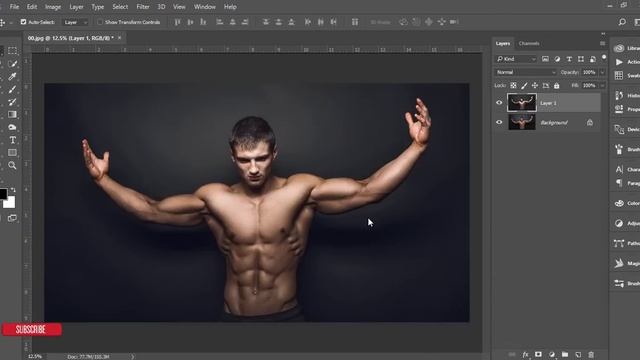
Task: Click the fx layer style icon
Action: [525, 354]
